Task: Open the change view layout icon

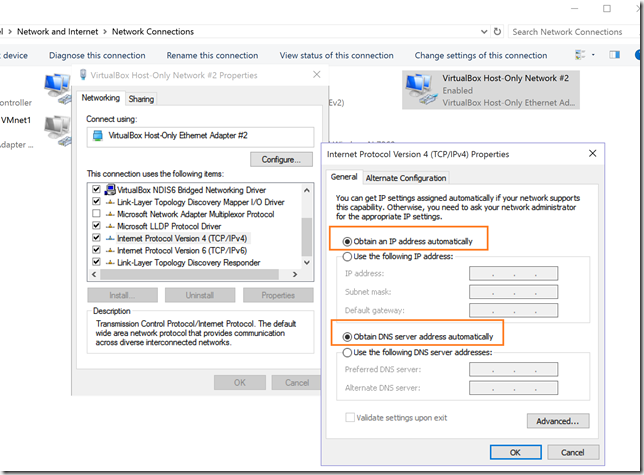Action: (580, 55)
